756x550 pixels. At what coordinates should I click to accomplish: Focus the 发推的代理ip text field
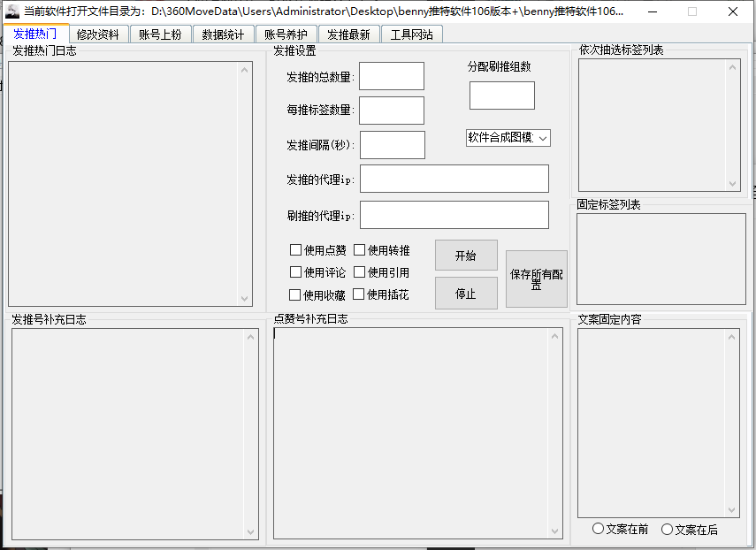454,179
